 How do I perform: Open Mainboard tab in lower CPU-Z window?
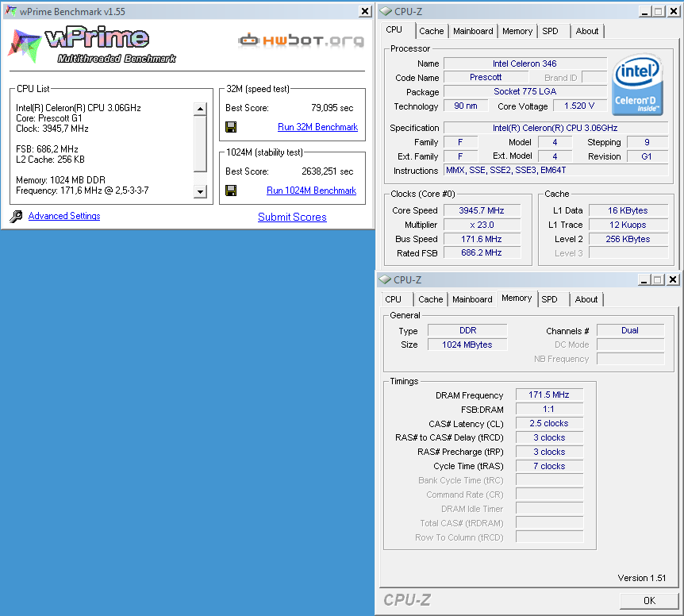point(472,299)
